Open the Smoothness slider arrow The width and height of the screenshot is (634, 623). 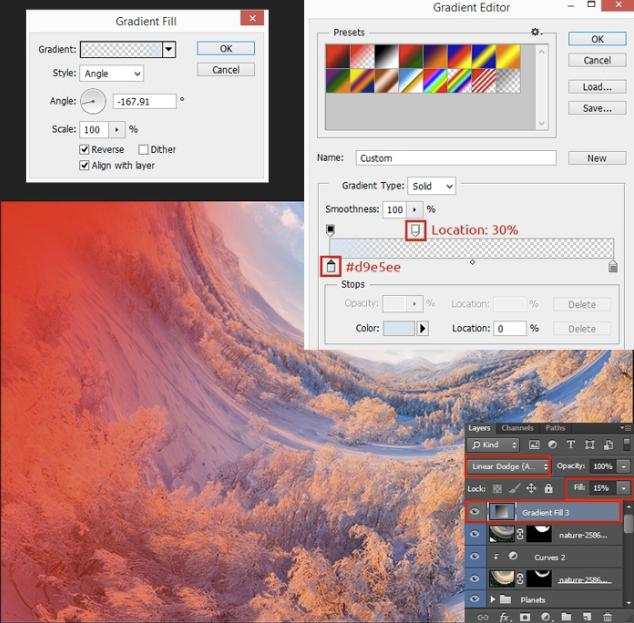click(414, 209)
